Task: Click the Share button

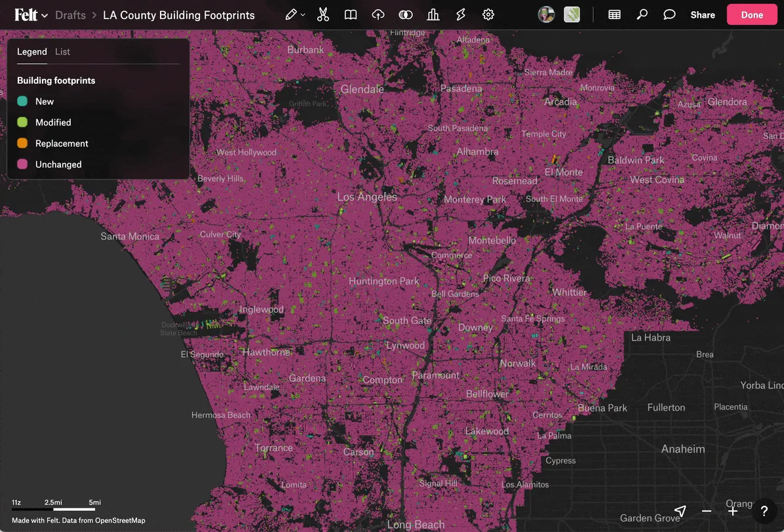Action: [703, 15]
